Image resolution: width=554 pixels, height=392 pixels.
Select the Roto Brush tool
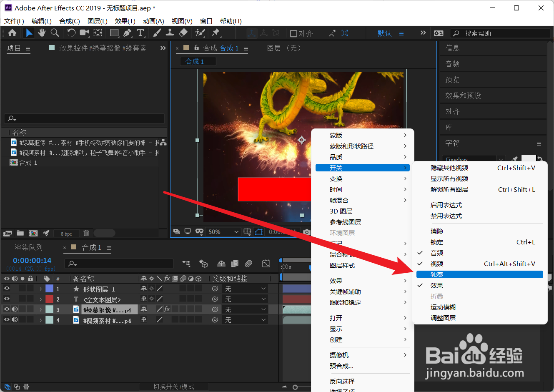(200, 33)
